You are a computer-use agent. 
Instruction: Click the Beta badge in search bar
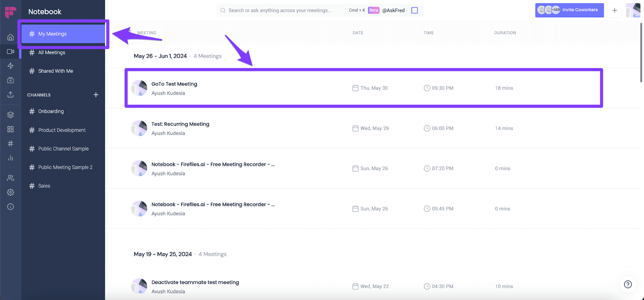(x=374, y=10)
